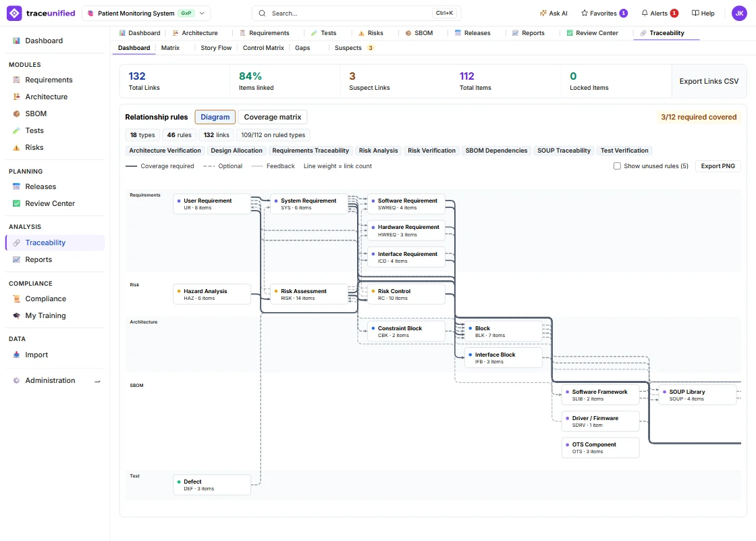Click the Review Center icon in the top navigation
Viewport: 756px width, 541px height.
[570, 33]
